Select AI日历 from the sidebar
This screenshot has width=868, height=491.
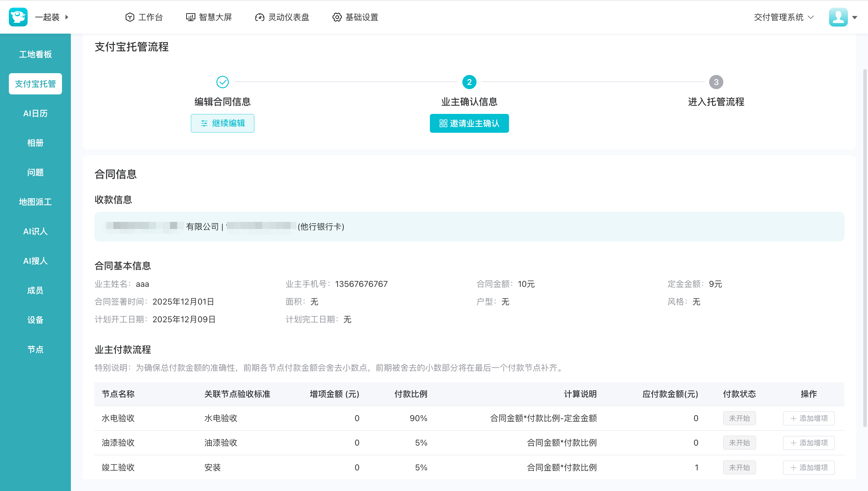35,113
